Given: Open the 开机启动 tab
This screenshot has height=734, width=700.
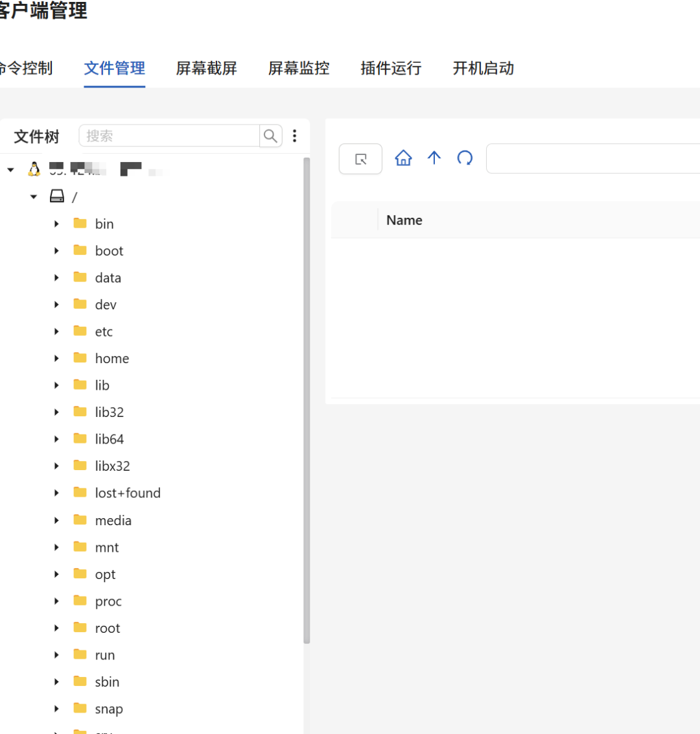Looking at the screenshot, I should pos(483,68).
